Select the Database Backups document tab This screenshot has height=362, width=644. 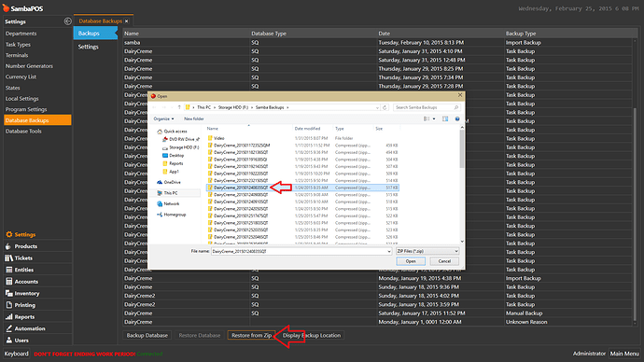(x=100, y=21)
